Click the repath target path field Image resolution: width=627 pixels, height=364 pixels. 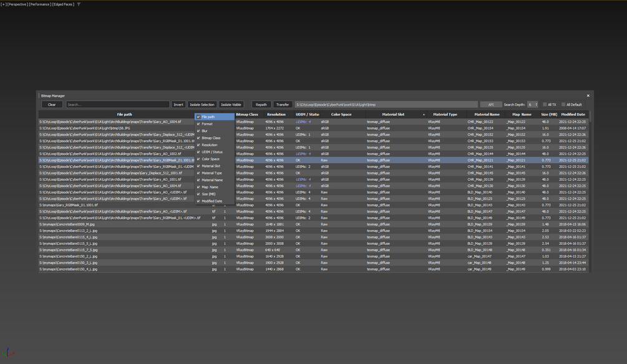pyautogui.click(x=386, y=105)
